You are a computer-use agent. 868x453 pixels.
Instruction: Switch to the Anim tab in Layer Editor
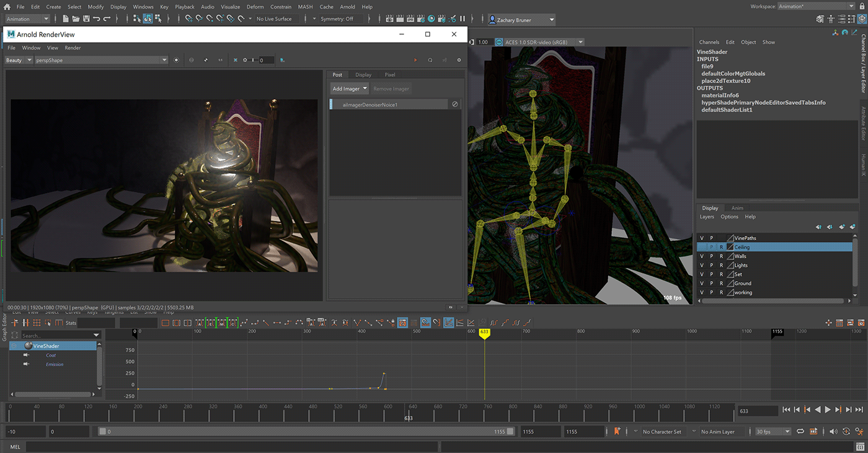pos(737,208)
